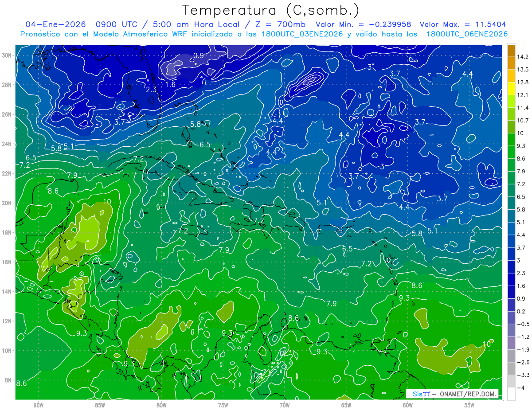Viewport: 532px width, 411px height.
Task: Click the yellow color bar segment between 12.8 and 12.1
Action: tap(511, 89)
